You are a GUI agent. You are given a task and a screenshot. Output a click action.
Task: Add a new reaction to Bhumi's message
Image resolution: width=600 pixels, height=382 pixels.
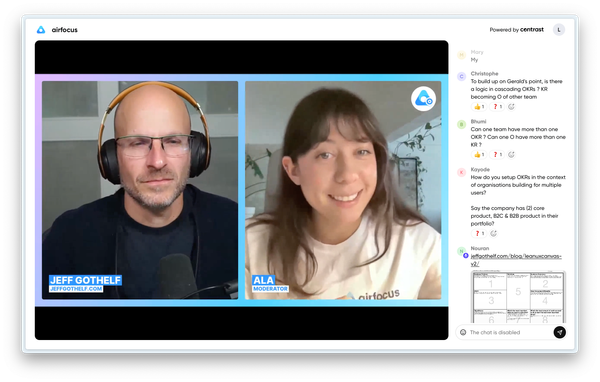(x=511, y=155)
